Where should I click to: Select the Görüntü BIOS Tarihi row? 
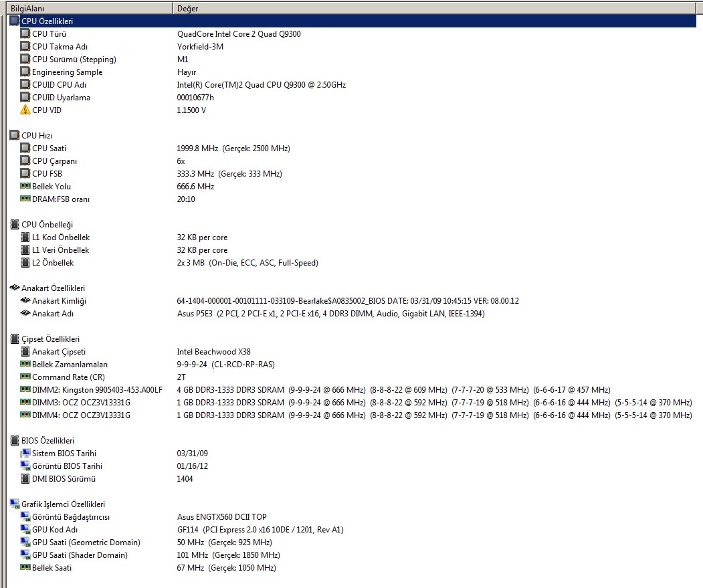tap(353, 466)
